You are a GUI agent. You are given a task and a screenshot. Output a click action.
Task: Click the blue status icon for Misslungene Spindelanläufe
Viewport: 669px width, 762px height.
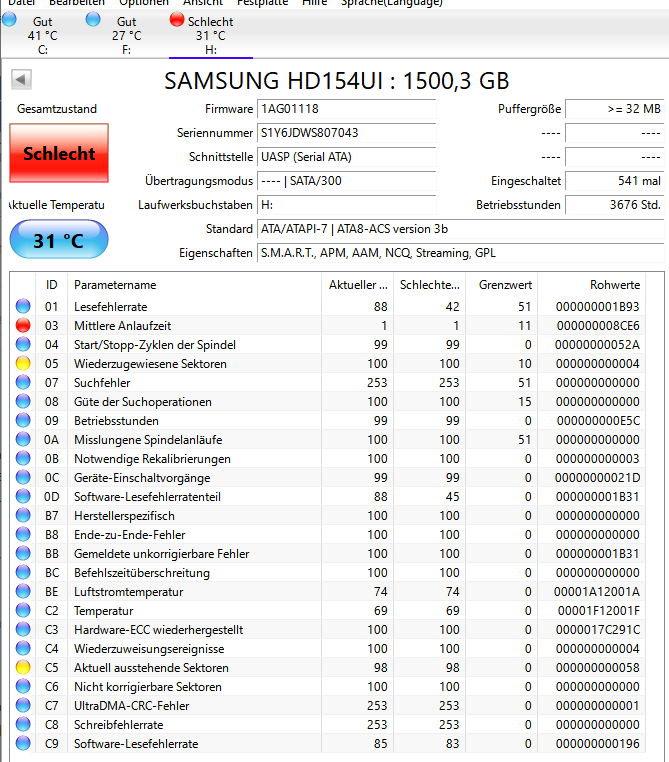23,439
